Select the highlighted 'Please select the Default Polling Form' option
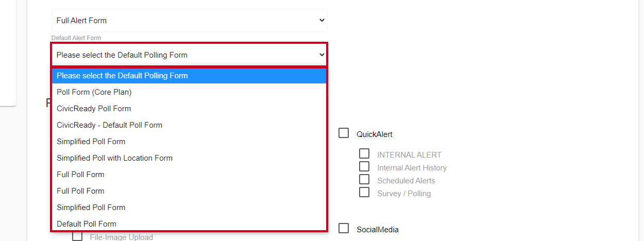Screen dimensions: 644x241 (189, 76)
